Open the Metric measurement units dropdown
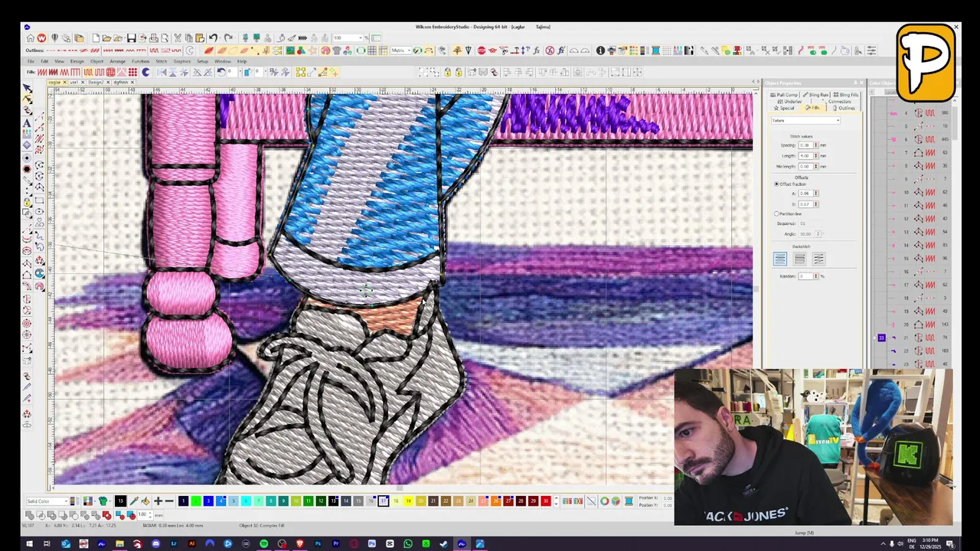 pos(402,51)
